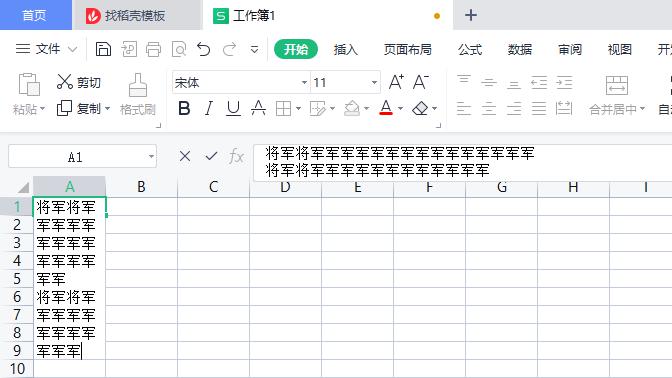Decrease indent icon

(539, 82)
